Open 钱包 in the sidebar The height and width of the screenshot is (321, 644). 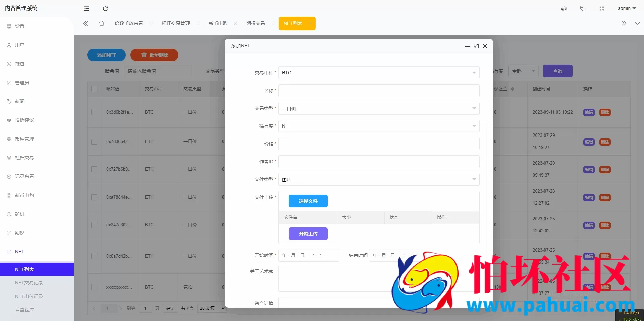pos(37,64)
